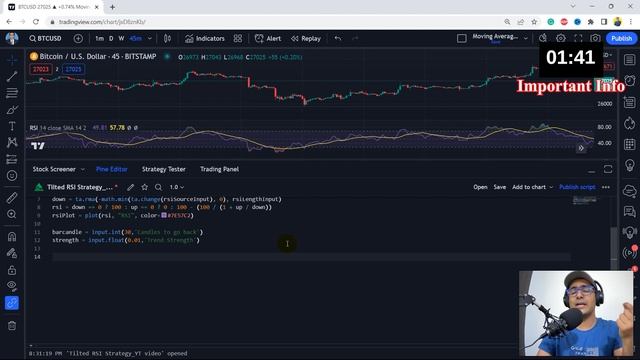Select the brush drawing tool
The width and height of the screenshot is (640, 360).
[12, 110]
